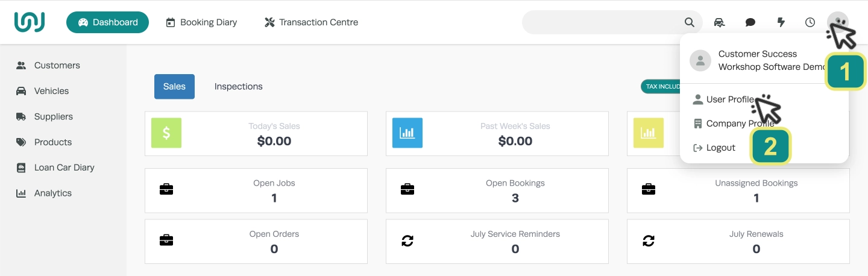Click the July Renewals refresh icon
Screen dimensions: 868x276
(649, 241)
